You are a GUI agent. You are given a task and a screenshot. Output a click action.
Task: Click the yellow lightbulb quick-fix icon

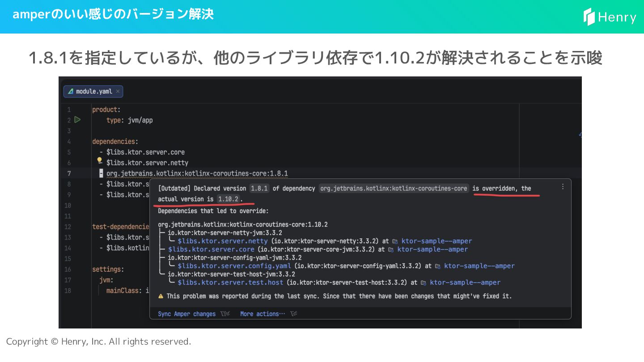pyautogui.click(x=100, y=160)
